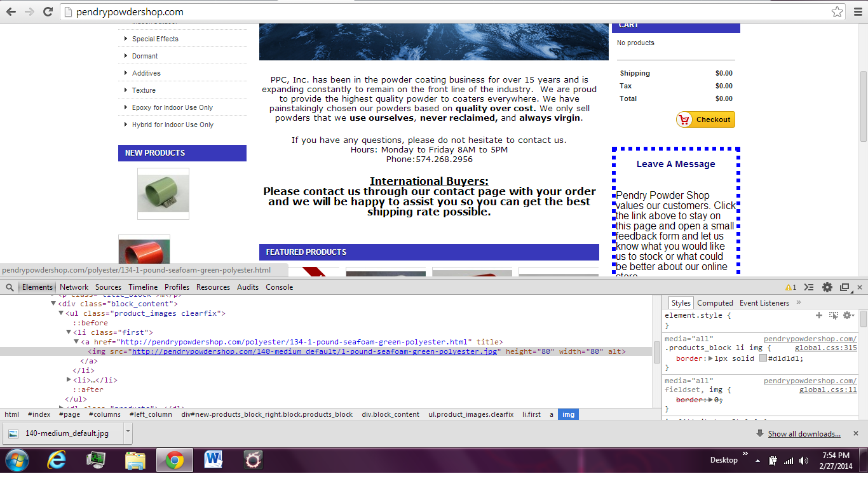This screenshot has height=488, width=868.
Task: Bookmark this page with the star icon
Action: pyautogui.click(x=837, y=12)
